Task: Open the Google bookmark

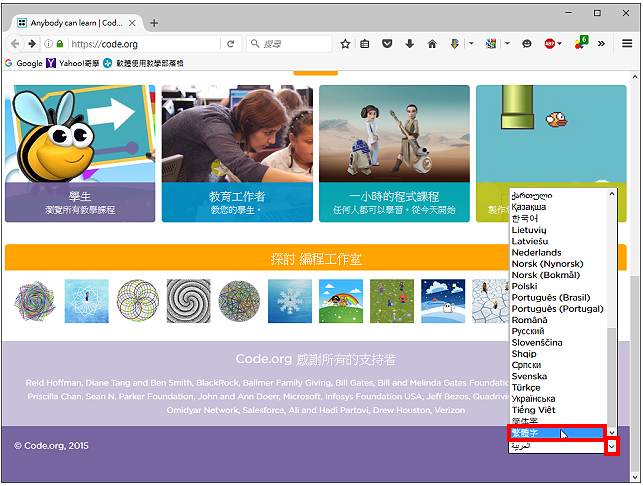Action: point(24,63)
